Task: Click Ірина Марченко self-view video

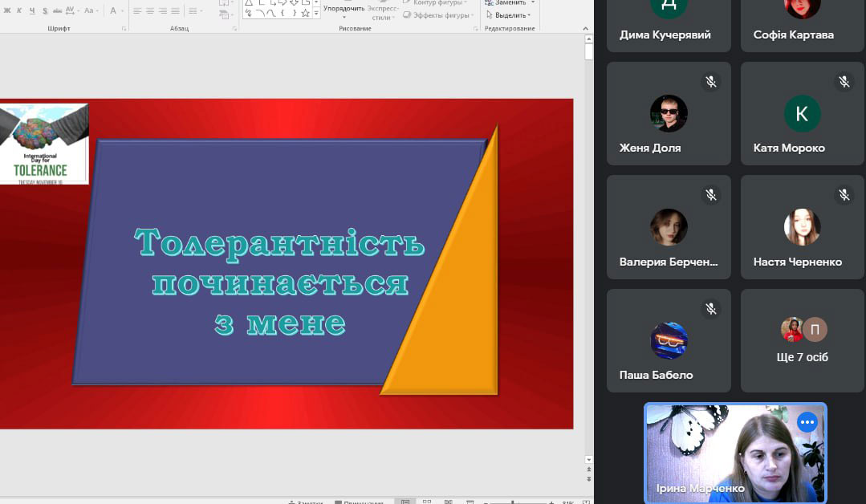Action: [736, 453]
